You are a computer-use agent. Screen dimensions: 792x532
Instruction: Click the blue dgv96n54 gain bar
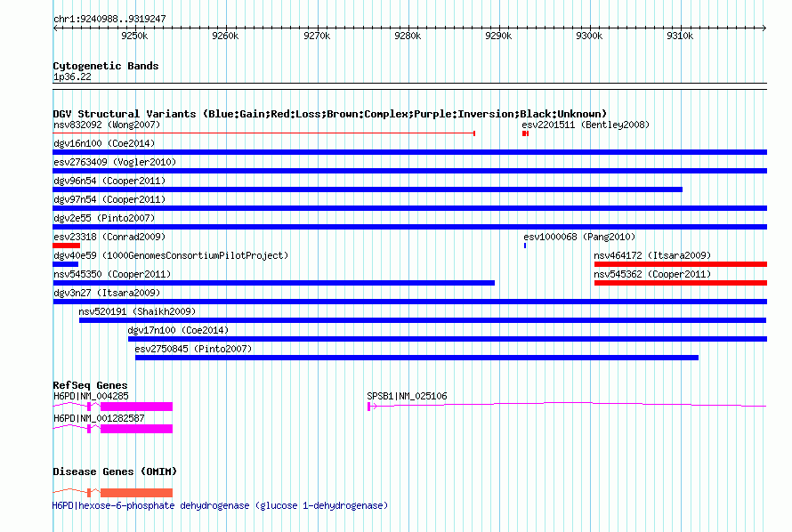click(x=368, y=189)
